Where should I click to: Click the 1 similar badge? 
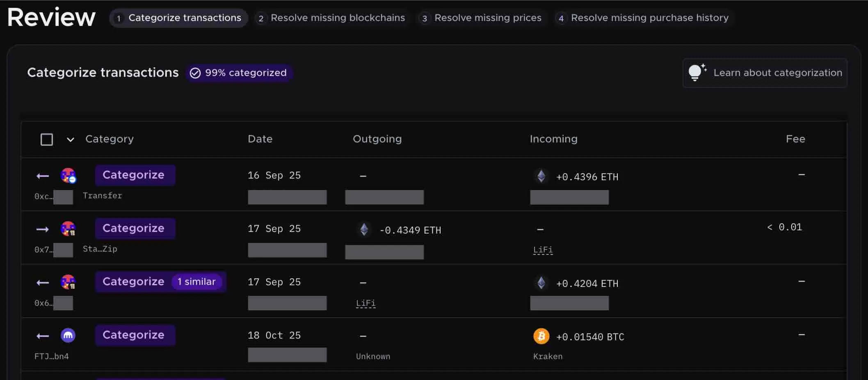click(196, 282)
